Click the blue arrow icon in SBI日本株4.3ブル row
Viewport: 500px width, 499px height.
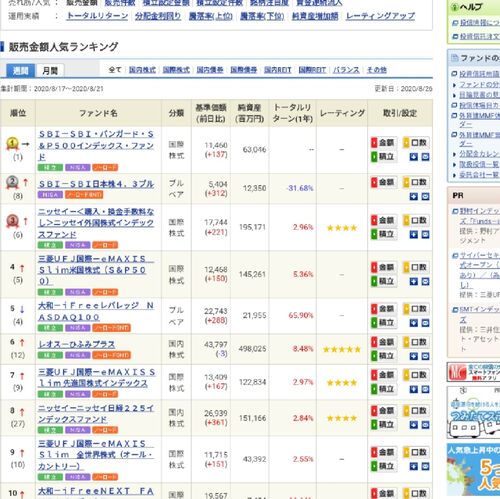tap(413, 196)
